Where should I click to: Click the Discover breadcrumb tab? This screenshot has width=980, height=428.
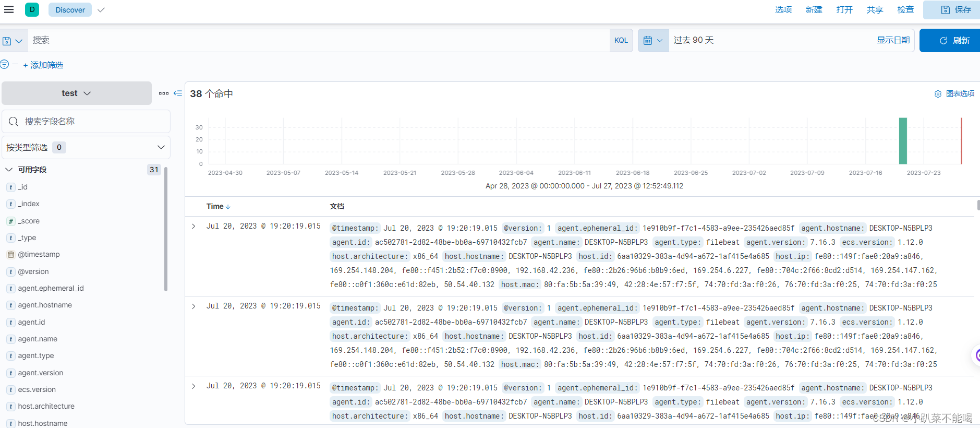[x=70, y=10]
